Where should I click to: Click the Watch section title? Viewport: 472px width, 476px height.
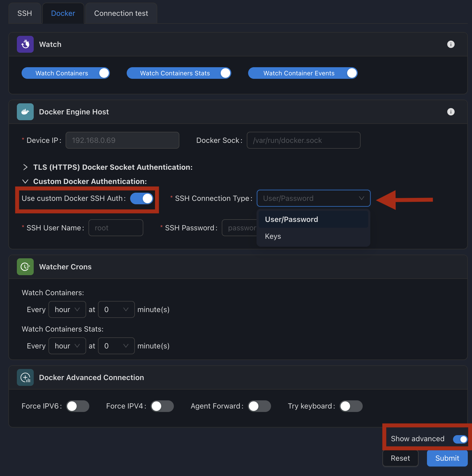tap(50, 44)
